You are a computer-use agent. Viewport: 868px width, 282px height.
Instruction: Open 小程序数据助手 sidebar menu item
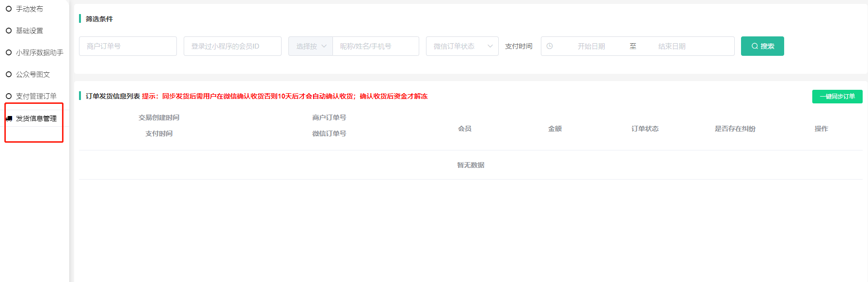[39, 52]
